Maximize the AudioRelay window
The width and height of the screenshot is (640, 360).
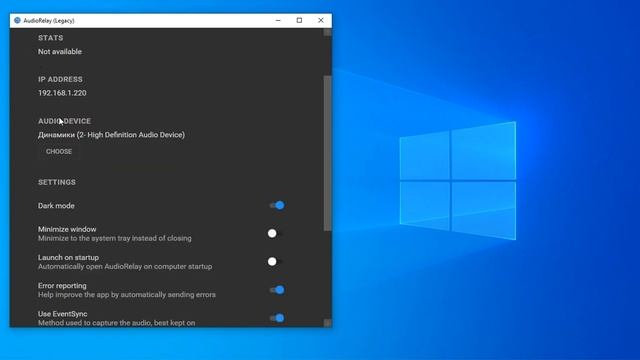[299, 20]
